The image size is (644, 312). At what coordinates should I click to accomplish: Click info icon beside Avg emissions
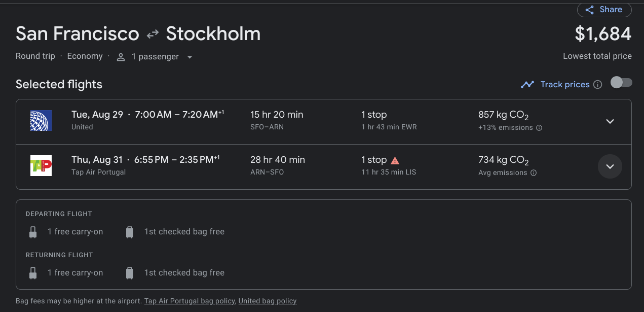(x=534, y=173)
